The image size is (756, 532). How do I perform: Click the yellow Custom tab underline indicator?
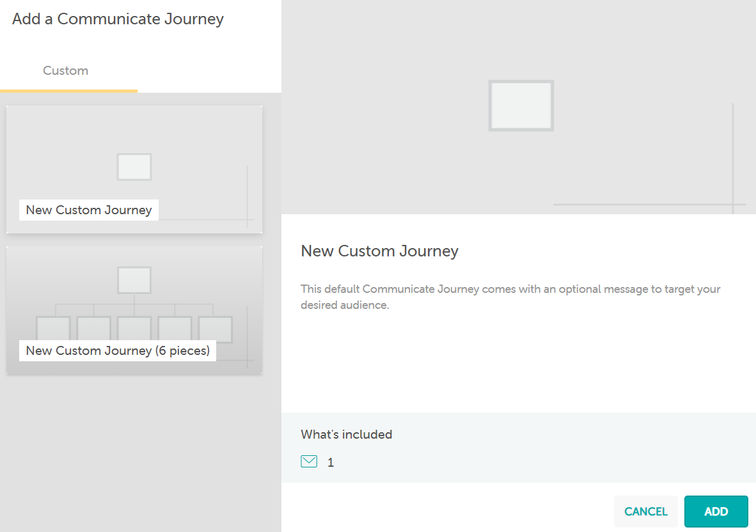tap(68, 92)
